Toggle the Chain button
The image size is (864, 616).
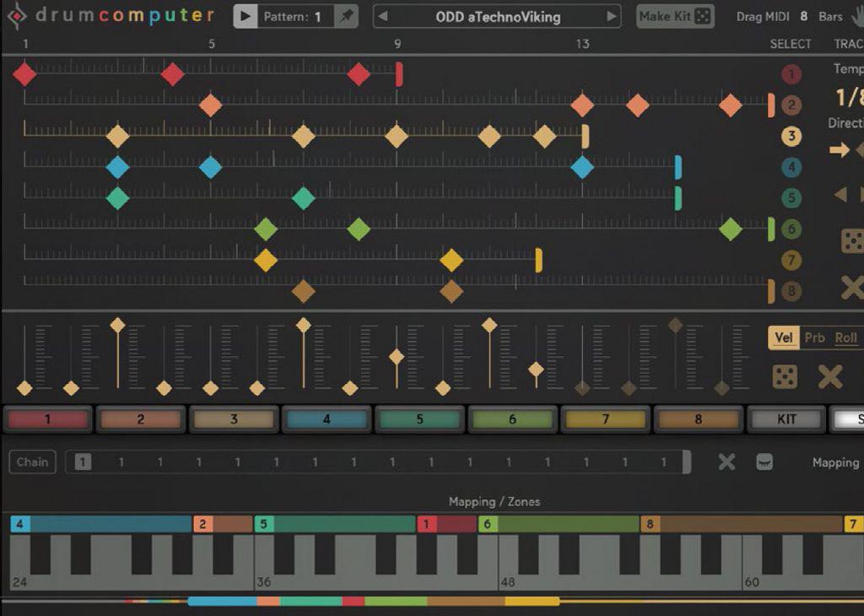pos(32,462)
